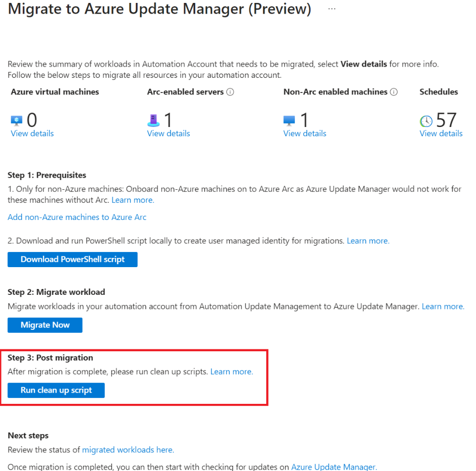Open the ellipsis more options beside title
476x471 pixels.
click(332, 9)
